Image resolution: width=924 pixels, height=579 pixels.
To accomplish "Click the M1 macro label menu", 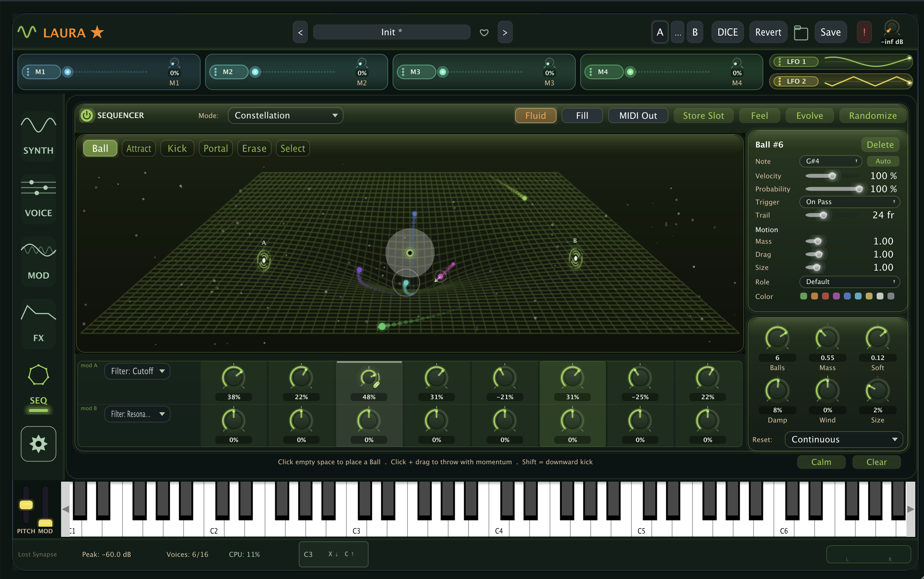I will point(41,72).
